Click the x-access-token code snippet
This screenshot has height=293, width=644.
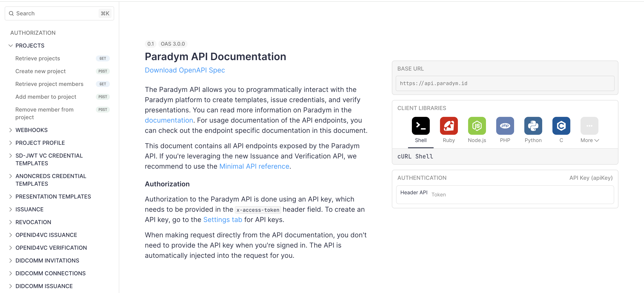click(x=258, y=210)
